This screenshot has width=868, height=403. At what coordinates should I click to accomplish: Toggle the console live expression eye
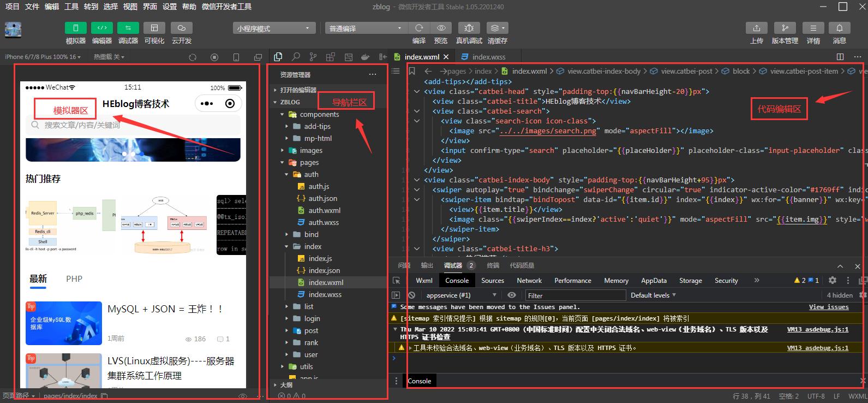coord(511,295)
